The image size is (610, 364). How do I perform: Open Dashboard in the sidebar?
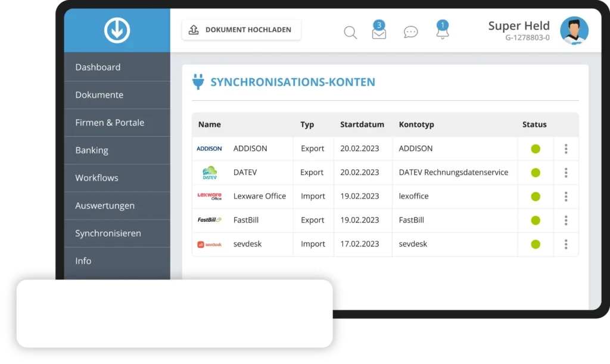click(x=117, y=67)
